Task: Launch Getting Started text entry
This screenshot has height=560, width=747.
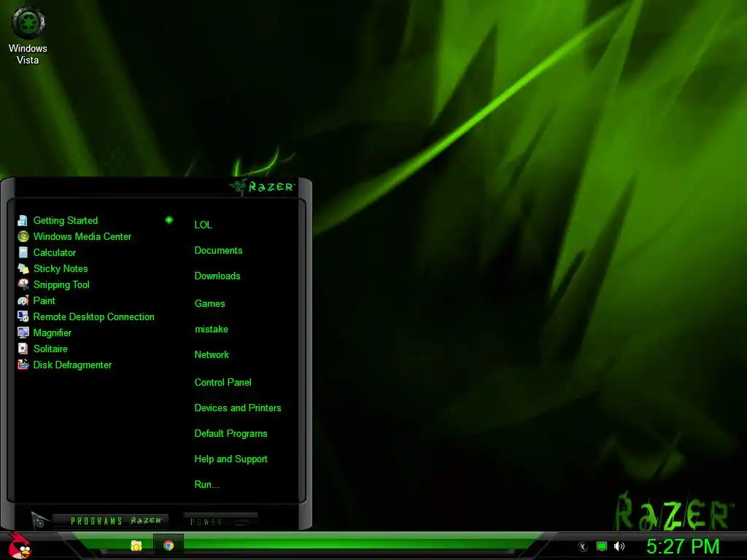Action: click(65, 220)
